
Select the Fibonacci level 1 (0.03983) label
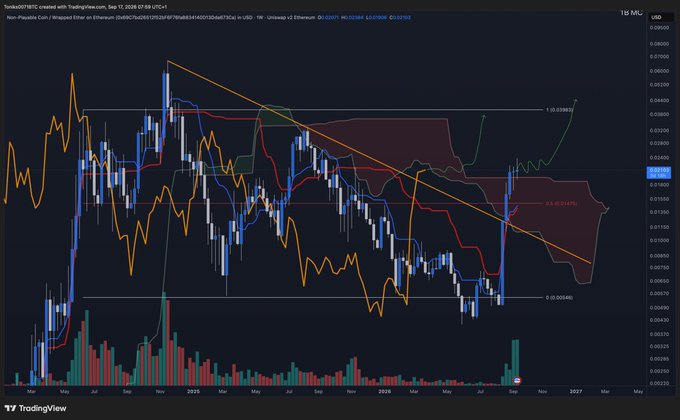pos(559,110)
